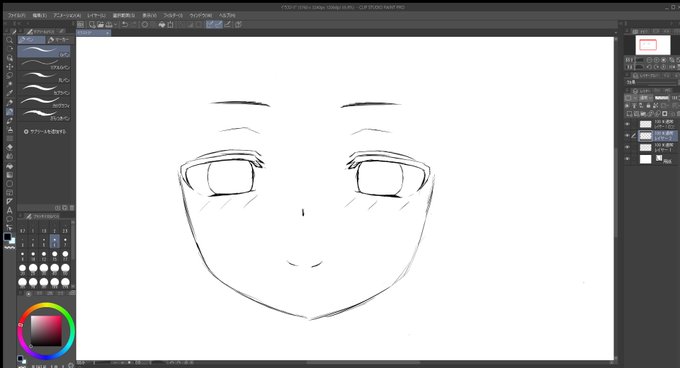Viewport: 680px width, 368px height.
Task: Select the カブラペン sub tool
Action: (44, 89)
